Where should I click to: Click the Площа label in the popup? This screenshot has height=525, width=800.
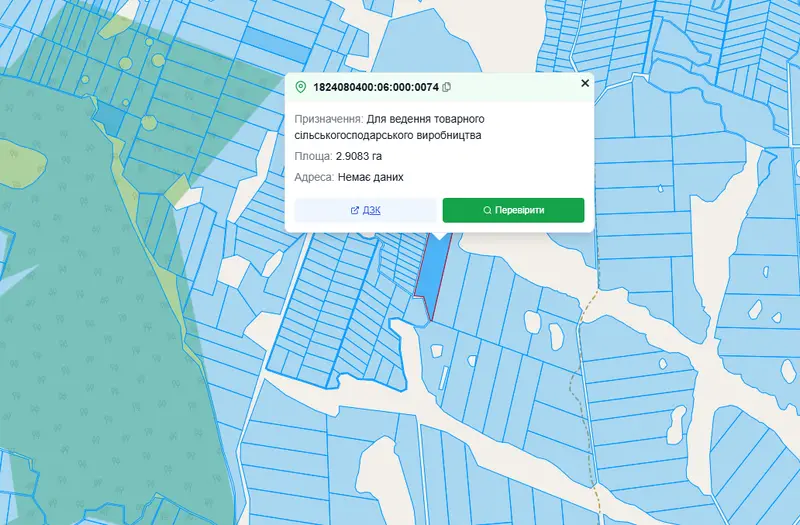click(x=313, y=156)
